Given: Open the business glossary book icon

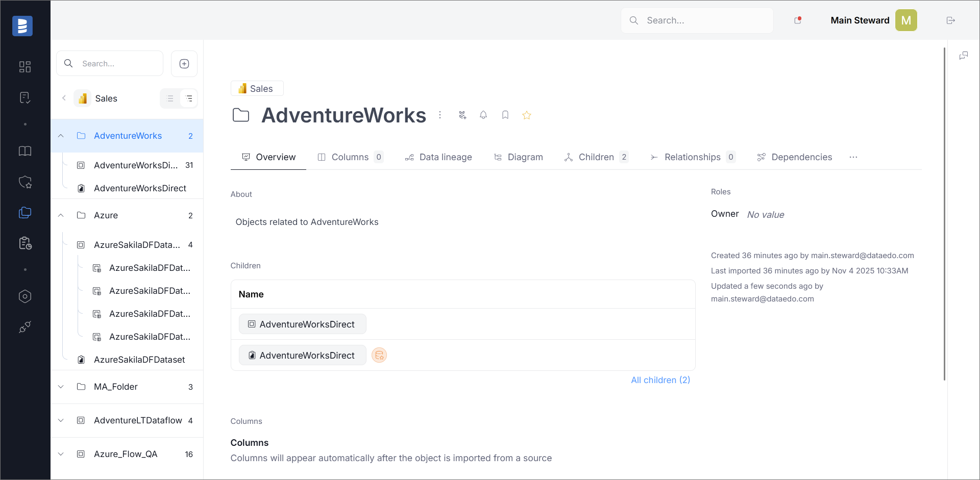Looking at the screenshot, I should point(25,151).
